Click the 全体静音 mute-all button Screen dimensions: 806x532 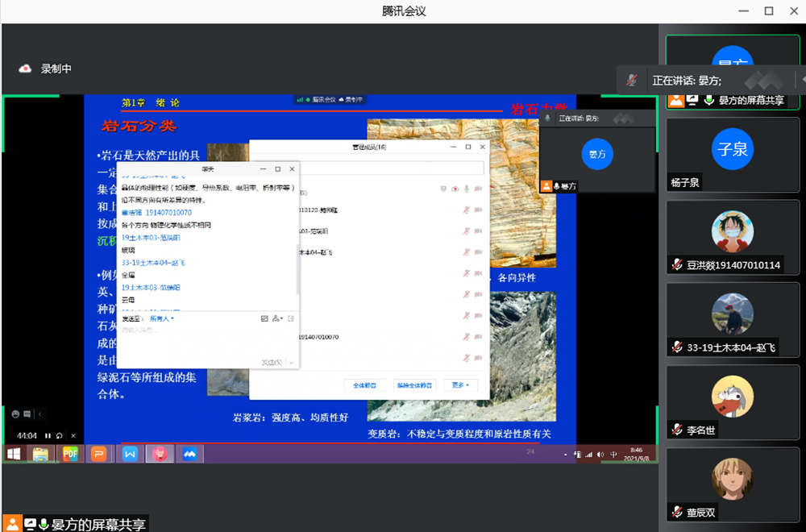365,385
